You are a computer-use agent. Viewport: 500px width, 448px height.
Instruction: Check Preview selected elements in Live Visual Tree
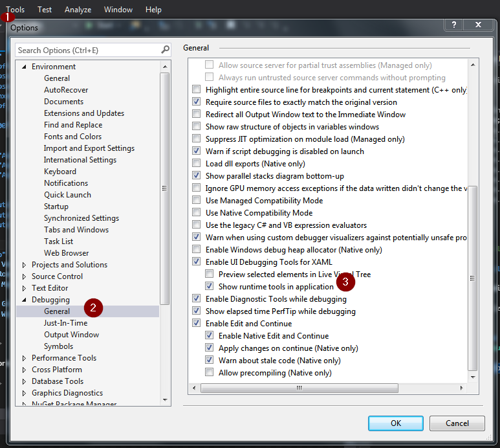(x=209, y=274)
